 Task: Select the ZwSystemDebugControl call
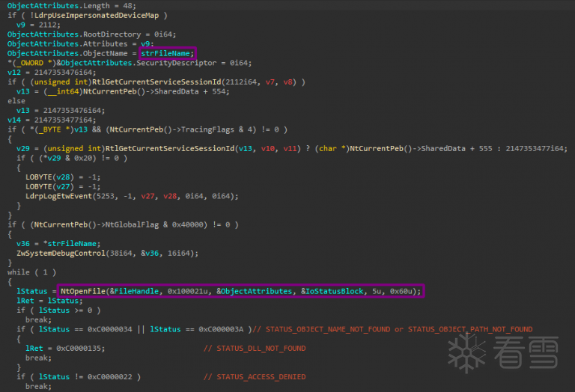coord(108,254)
